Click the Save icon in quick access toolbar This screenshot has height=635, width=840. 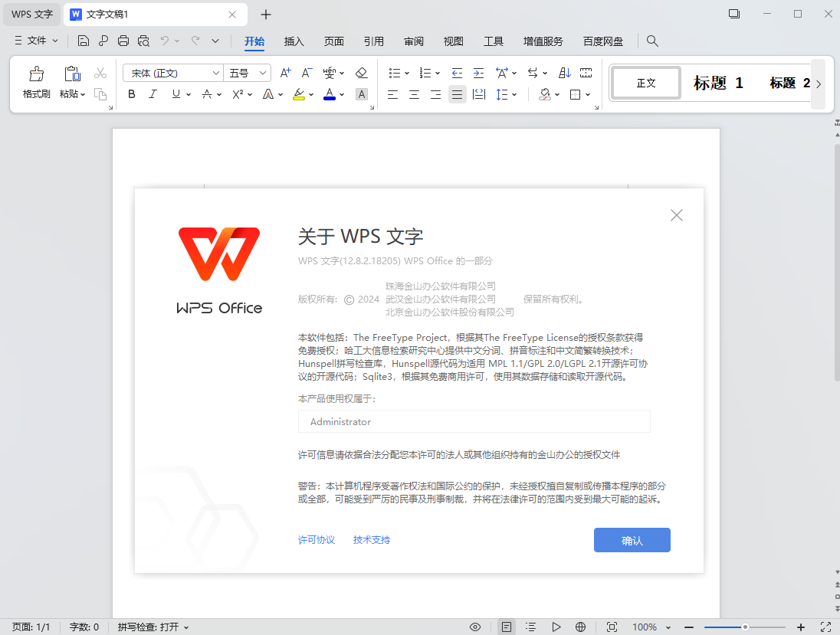[83, 41]
